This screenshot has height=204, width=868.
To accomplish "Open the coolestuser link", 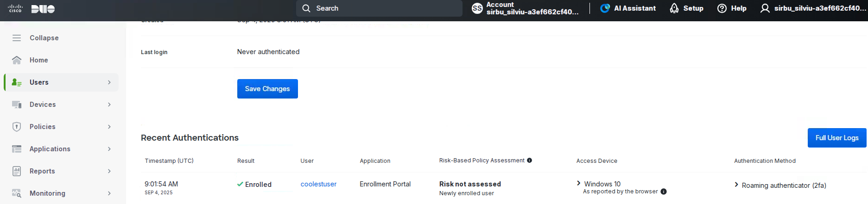I will pos(318,184).
